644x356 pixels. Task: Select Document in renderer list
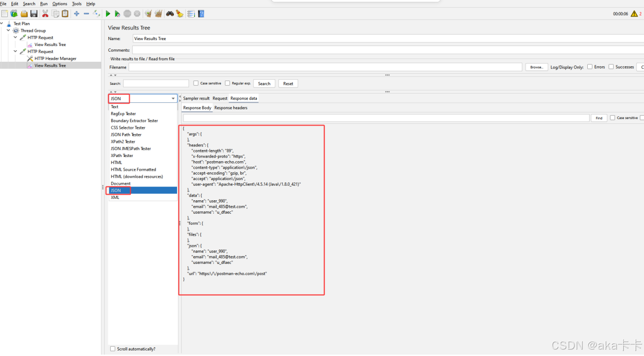[143, 183]
